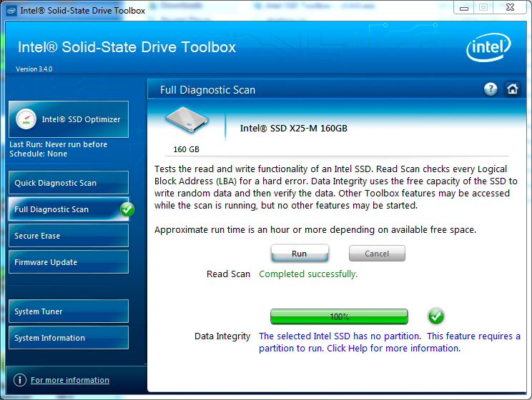The width and height of the screenshot is (532, 400).
Task: Open System Tuner
Action: coord(69,311)
